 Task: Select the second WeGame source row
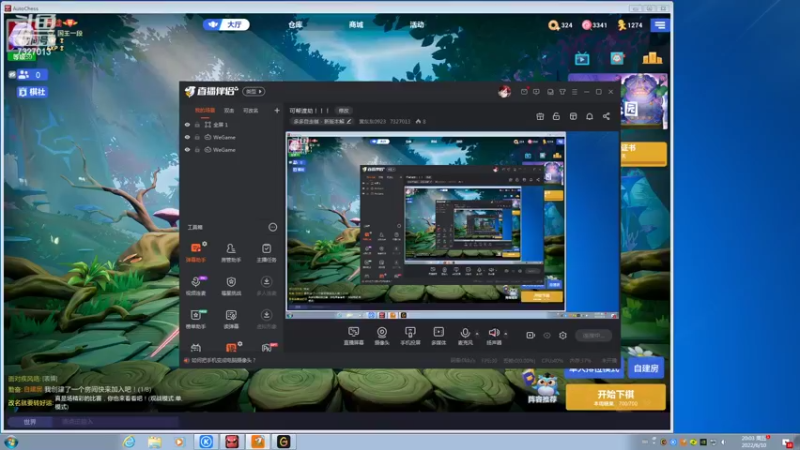click(232, 150)
